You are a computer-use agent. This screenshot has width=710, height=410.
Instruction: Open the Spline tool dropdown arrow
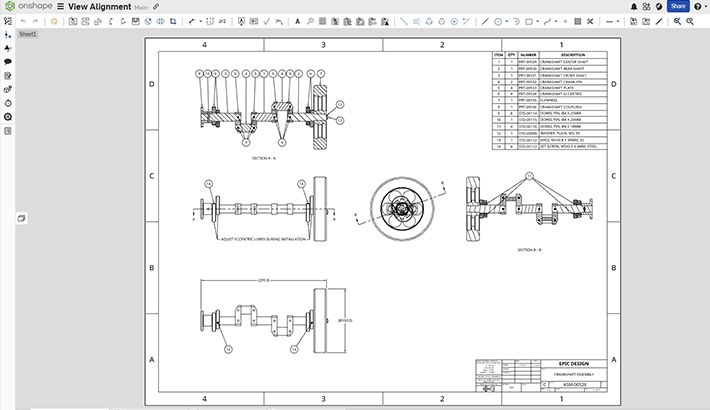point(556,21)
